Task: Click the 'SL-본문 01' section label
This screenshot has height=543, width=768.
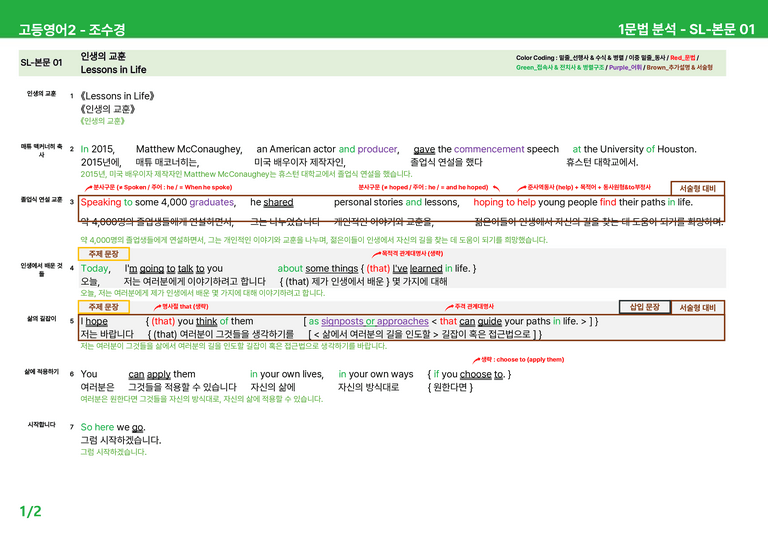Action: coord(42,63)
